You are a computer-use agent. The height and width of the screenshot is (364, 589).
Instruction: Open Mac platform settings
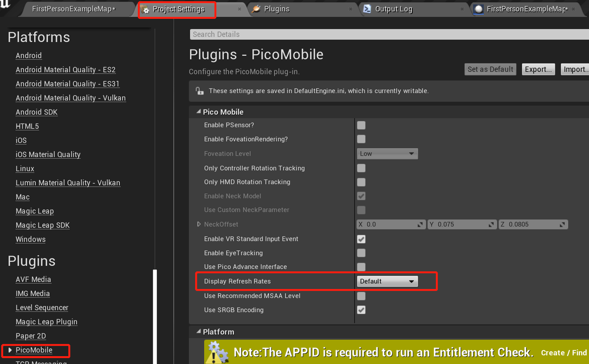(x=23, y=197)
